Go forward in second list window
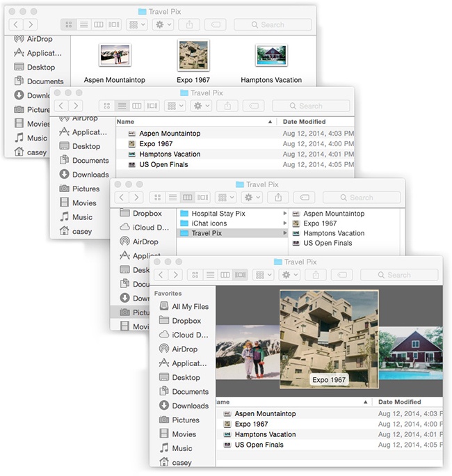Image resolution: width=452 pixels, height=476 pixels. click(x=76, y=106)
